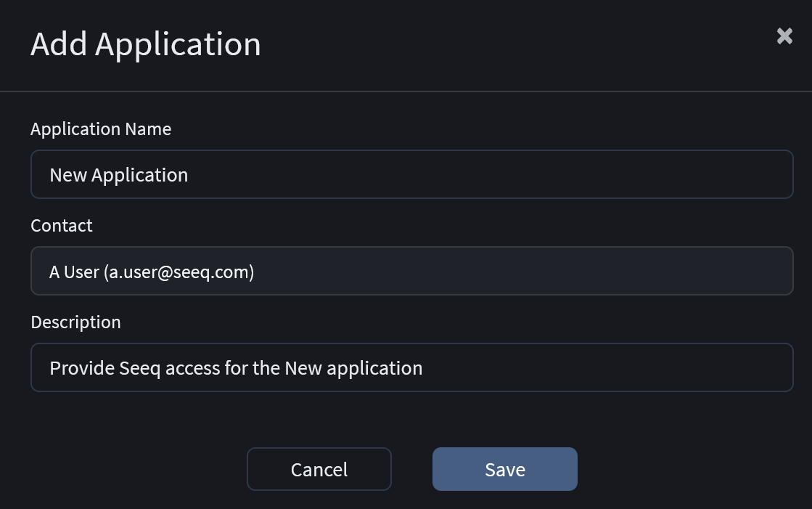812x509 pixels.
Task: Confirm the application details with Save
Action: [504, 469]
